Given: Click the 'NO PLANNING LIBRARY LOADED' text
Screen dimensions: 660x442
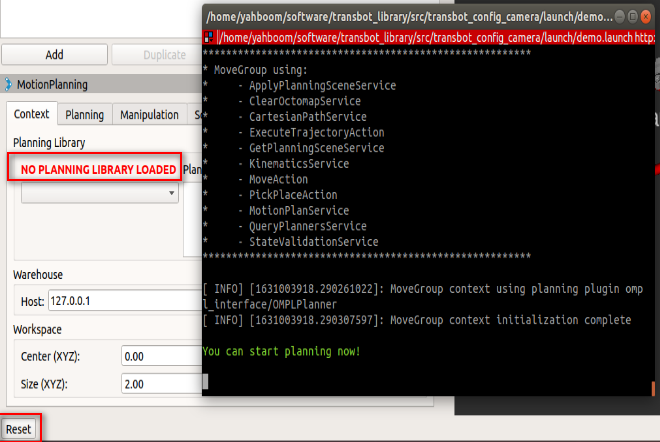Looking at the screenshot, I should pyautogui.click(x=98, y=170).
